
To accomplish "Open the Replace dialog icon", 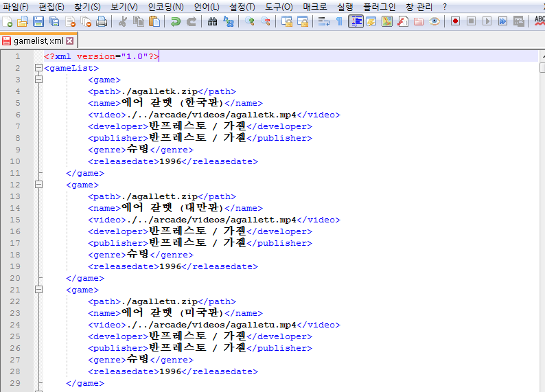I will tap(229, 21).
